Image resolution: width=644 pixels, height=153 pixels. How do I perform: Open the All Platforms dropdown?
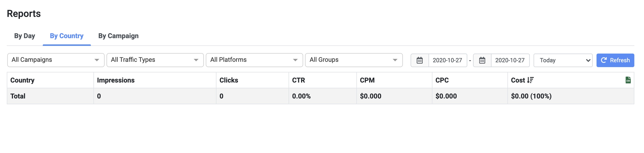pos(254,60)
